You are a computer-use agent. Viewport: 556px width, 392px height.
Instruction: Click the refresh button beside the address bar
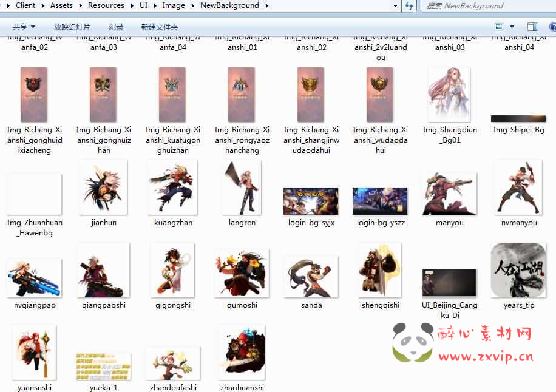point(409,6)
